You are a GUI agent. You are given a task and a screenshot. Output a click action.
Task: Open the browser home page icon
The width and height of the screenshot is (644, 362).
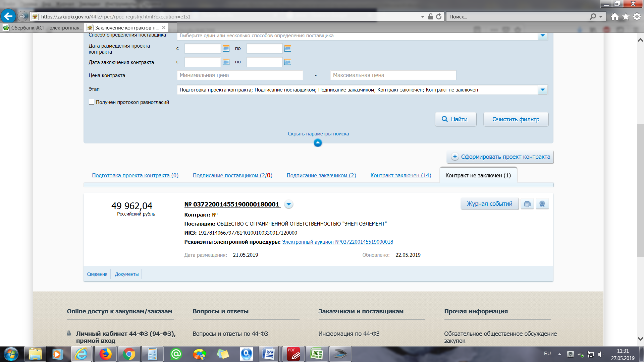[x=614, y=16]
